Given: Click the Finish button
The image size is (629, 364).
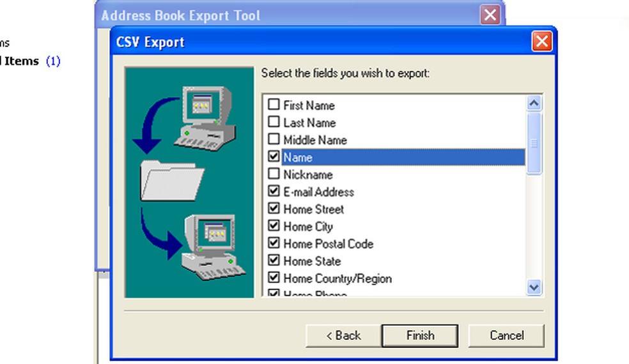Looking at the screenshot, I should [x=420, y=335].
